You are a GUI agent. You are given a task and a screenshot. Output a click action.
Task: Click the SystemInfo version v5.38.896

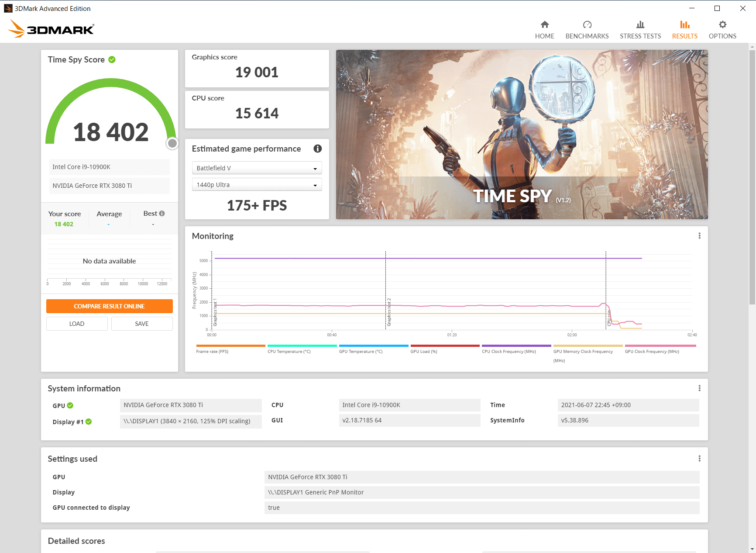tap(629, 421)
